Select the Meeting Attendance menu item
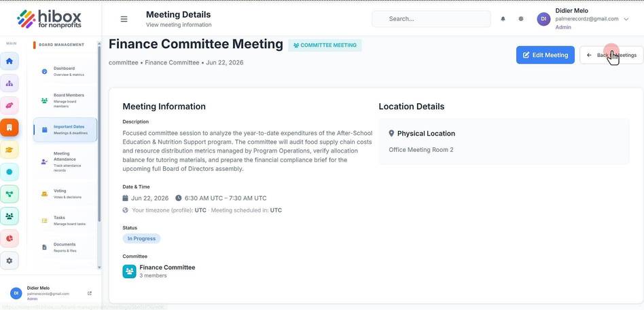 click(65, 161)
